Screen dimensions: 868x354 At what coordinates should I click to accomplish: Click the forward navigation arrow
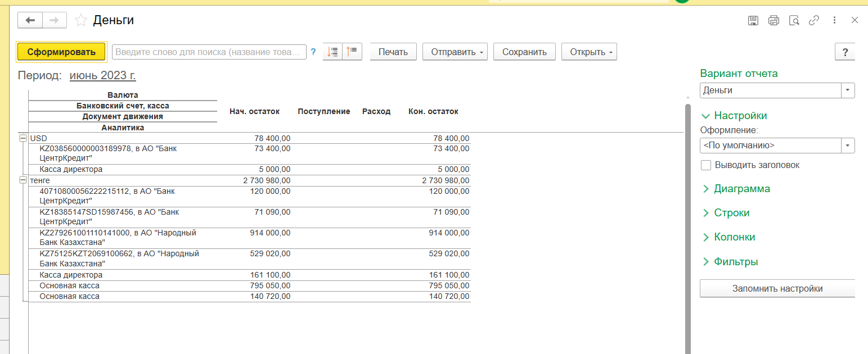click(55, 21)
